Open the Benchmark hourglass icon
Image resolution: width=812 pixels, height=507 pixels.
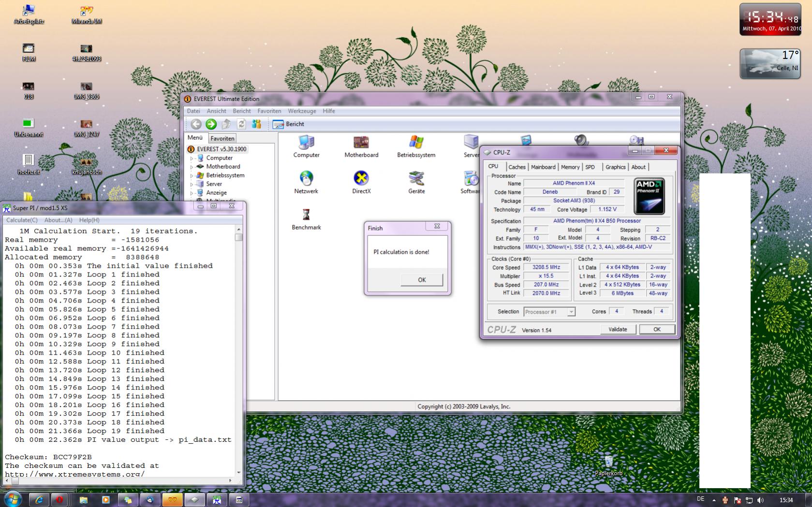click(x=306, y=219)
